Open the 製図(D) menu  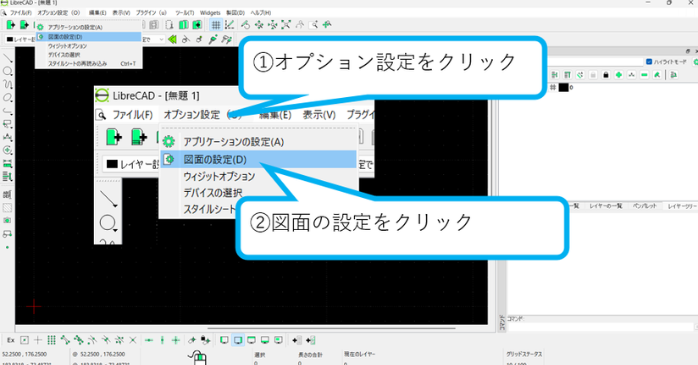(x=235, y=12)
